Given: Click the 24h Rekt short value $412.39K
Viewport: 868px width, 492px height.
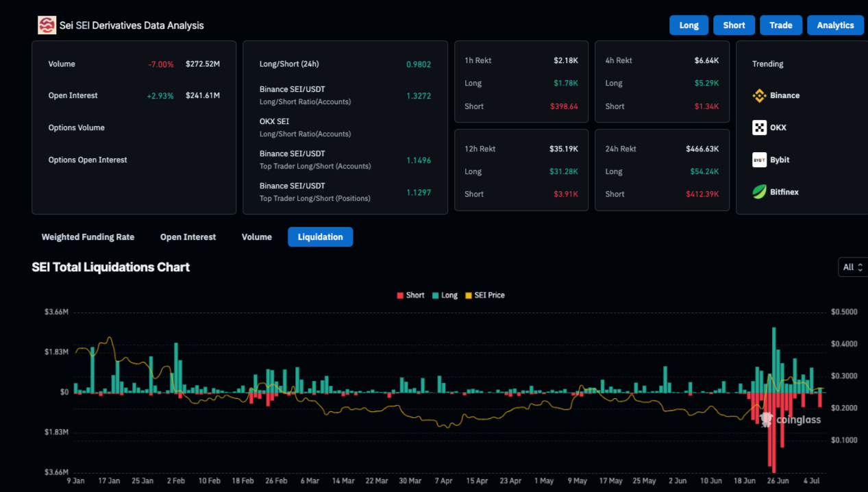Looking at the screenshot, I should (x=702, y=194).
